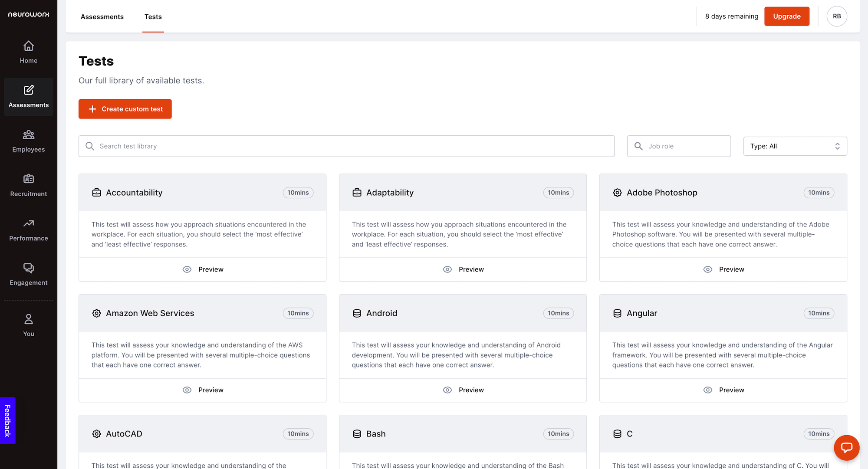Click the 10mins badge on AutoCAD
The width and height of the screenshot is (868, 469).
point(298,434)
